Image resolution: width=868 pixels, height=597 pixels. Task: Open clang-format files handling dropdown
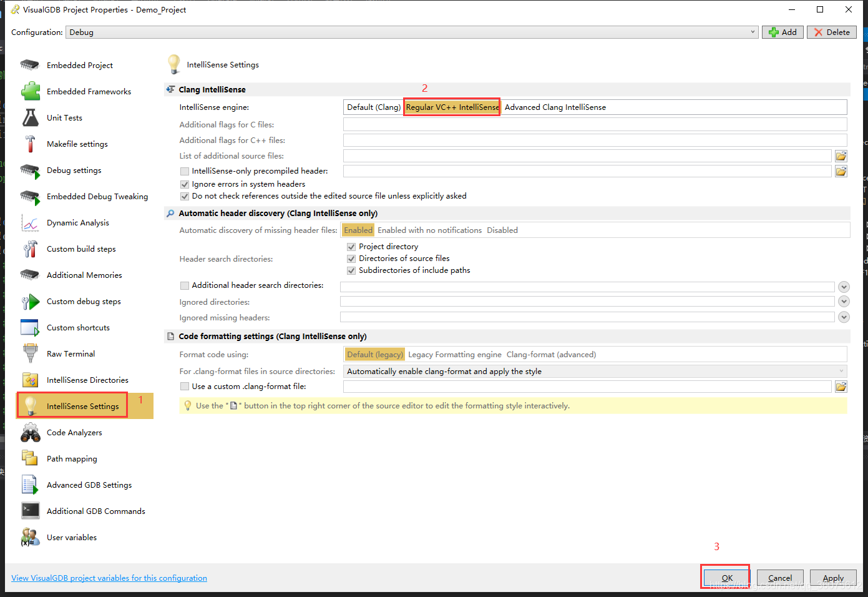[x=595, y=372]
